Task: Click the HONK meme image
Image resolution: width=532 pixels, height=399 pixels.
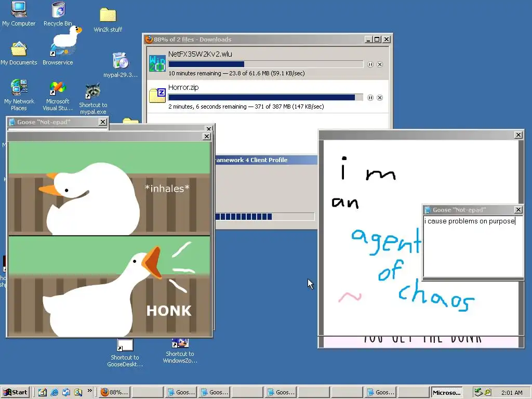Action: (109, 239)
